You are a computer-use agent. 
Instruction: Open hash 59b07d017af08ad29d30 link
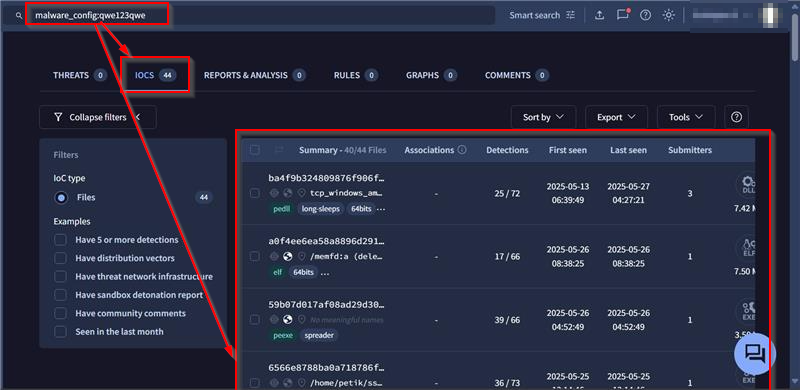[327, 305]
